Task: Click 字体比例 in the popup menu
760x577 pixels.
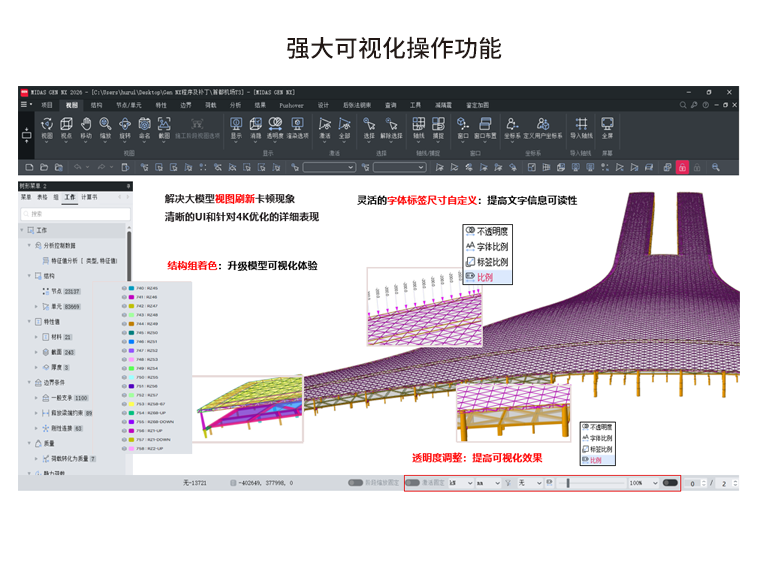Action: click(x=487, y=247)
